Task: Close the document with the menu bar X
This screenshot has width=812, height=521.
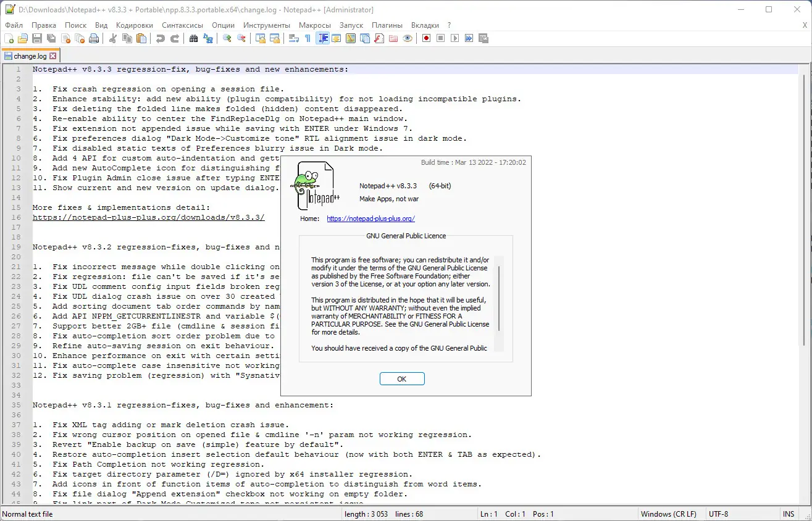Action: 805,25
